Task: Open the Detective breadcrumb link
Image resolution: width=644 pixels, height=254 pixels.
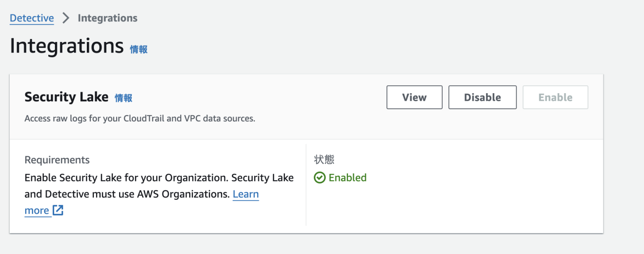Action: coord(31,18)
